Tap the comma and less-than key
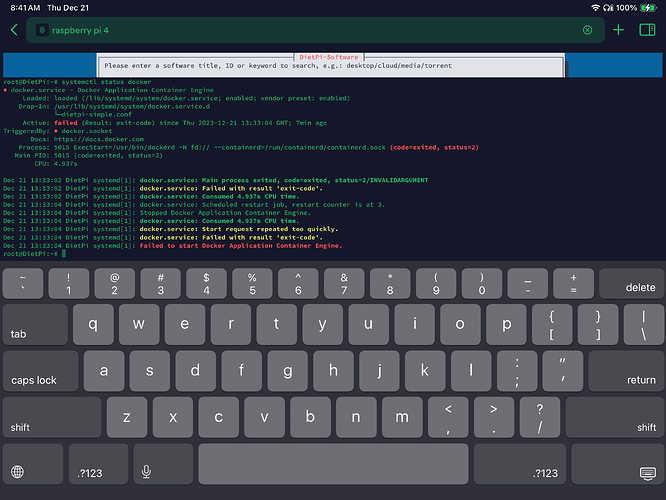Viewport: 666px width, 500px height. coord(448,418)
